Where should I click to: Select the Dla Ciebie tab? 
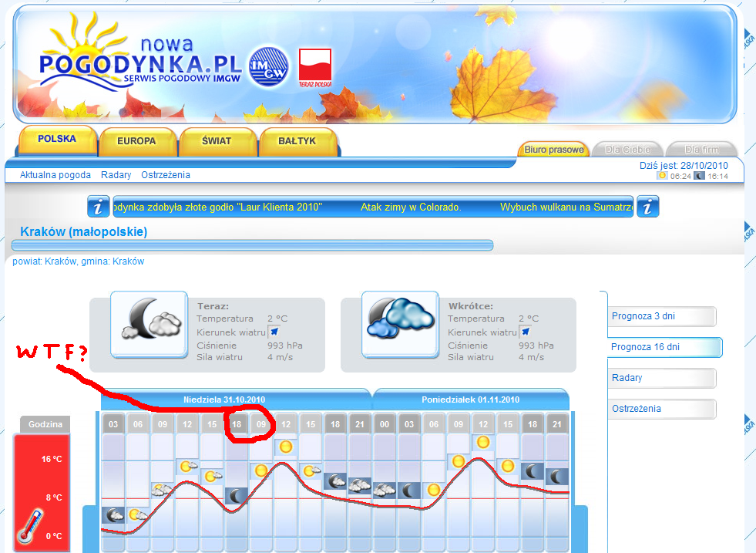click(x=628, y=150)
